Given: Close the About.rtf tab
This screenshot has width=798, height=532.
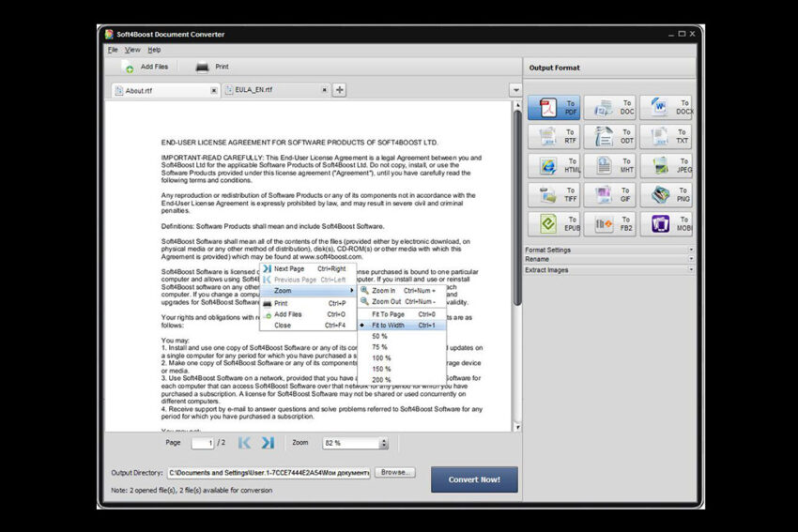Looking at the screenshot, I should pos(214,90).
